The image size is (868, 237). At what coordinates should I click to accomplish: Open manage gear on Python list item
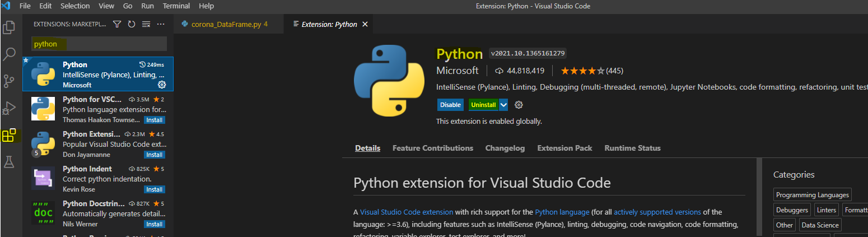click(x=162, y=85)
